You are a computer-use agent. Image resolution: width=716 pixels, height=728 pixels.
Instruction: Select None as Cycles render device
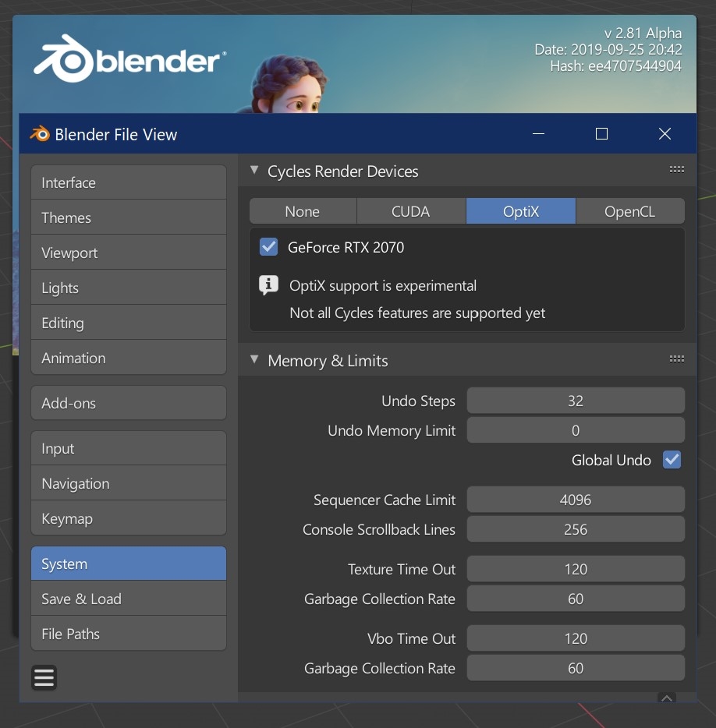click(303, 211)
